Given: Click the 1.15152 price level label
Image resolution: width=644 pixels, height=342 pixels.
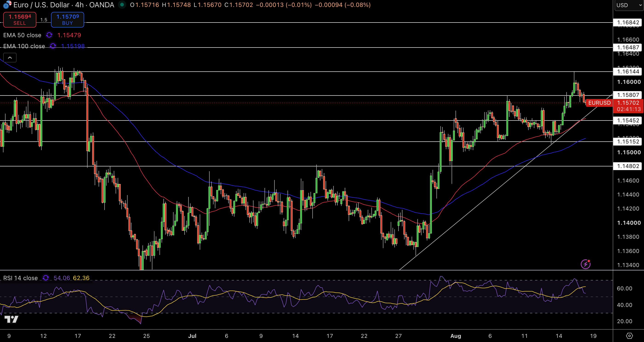Looking at the screenshot, I should (x=628, y=142).
